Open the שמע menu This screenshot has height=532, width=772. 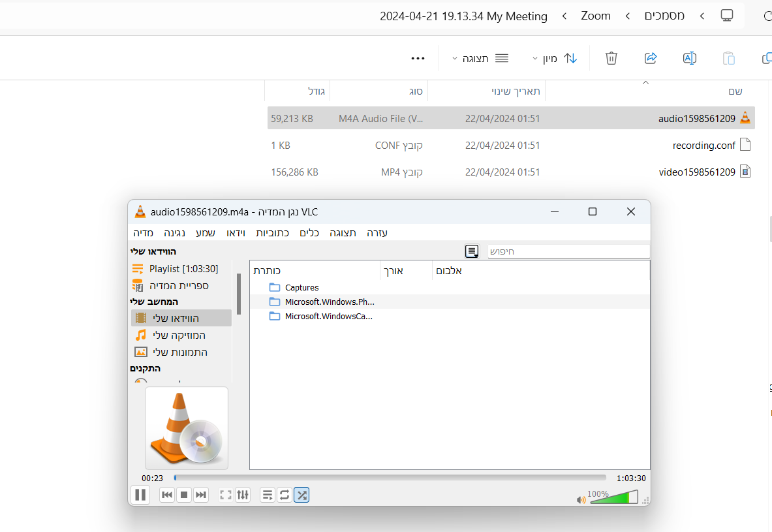click(206, 233)
